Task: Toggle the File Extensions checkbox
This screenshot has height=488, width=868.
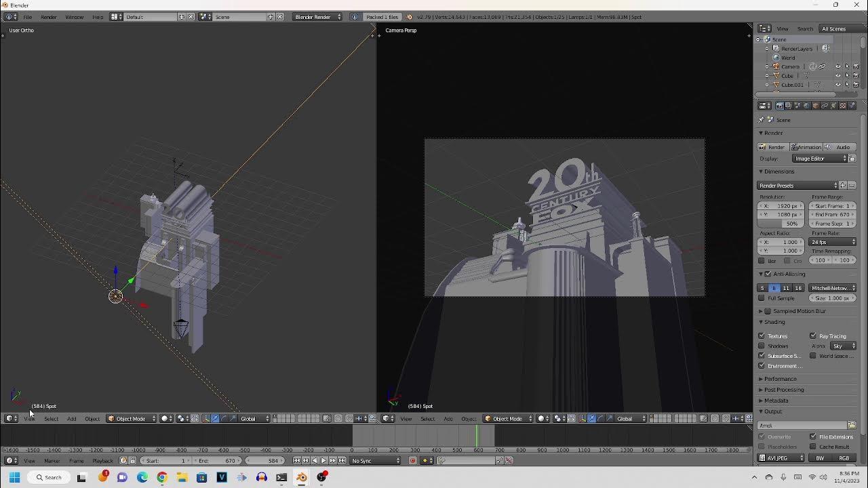Action: pos(813,437)
